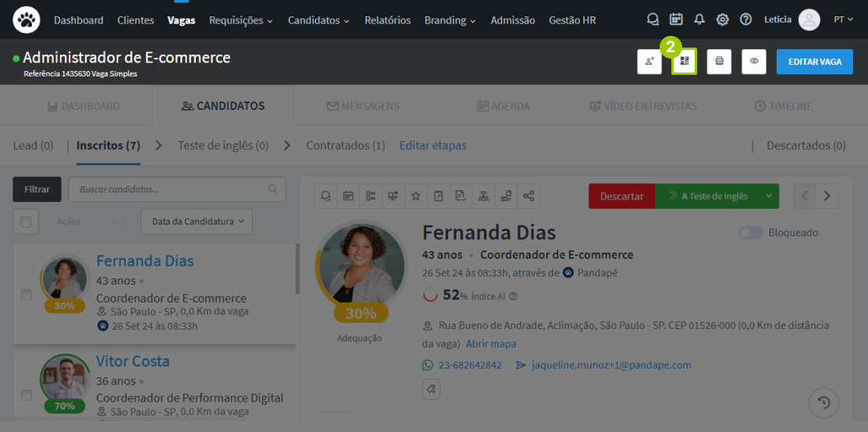Preview vacancy with the eye icon
This screenshot has height=432, width=868.
pos(754,62)
